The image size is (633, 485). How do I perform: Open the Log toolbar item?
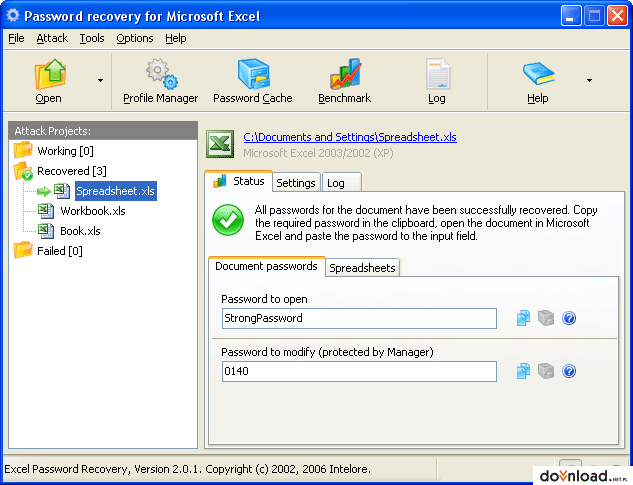coord(437,81)
